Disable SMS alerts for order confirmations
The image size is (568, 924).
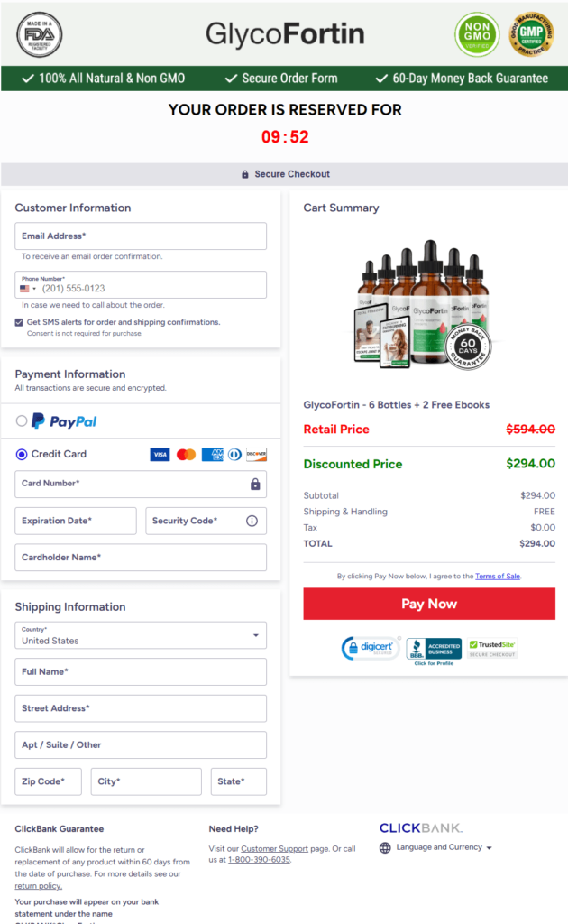pos(21,320)
